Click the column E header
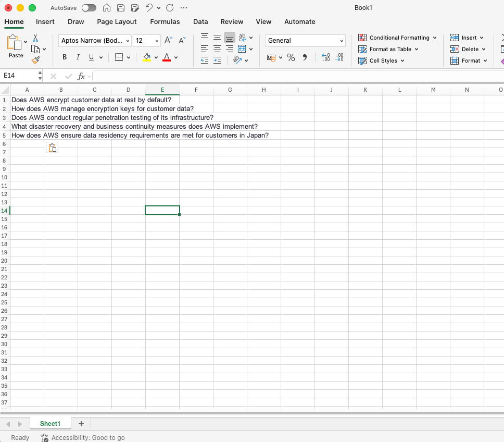This screenshot has width=504, height=442. pos(162,90)
